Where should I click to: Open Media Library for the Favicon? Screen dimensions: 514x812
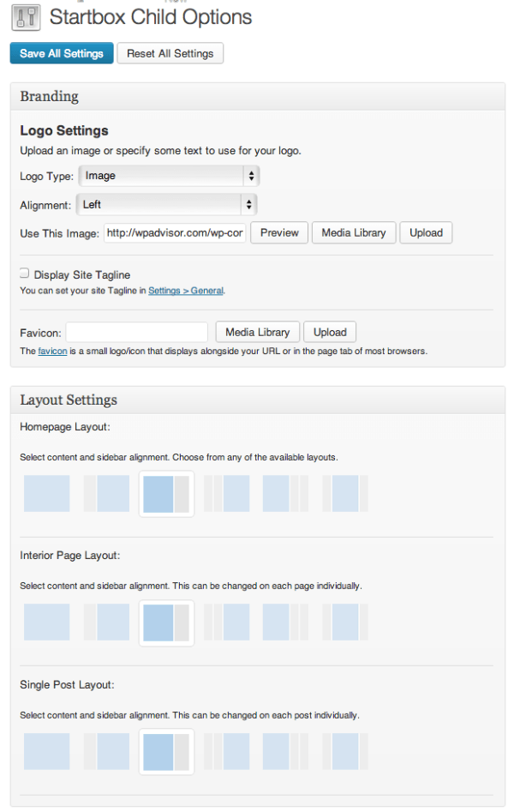258,332
